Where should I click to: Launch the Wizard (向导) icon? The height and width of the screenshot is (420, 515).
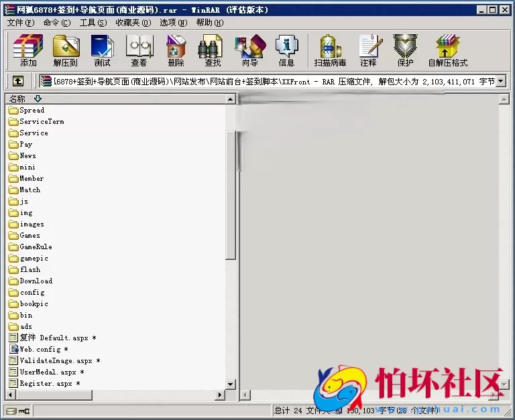[250, 50]
